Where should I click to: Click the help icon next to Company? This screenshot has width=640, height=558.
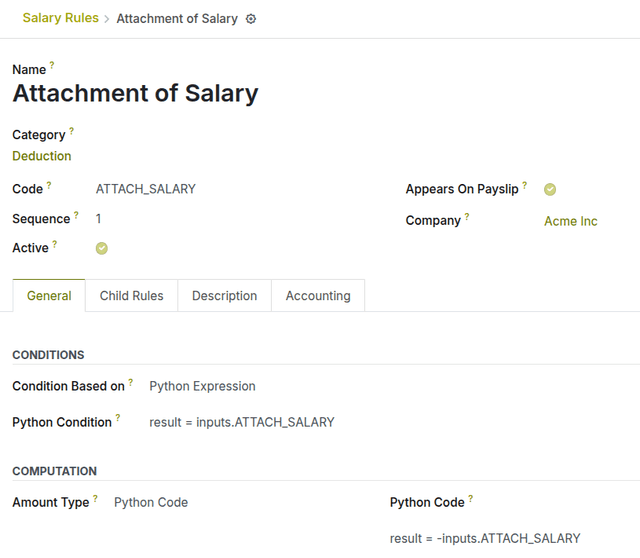[466, 217]
